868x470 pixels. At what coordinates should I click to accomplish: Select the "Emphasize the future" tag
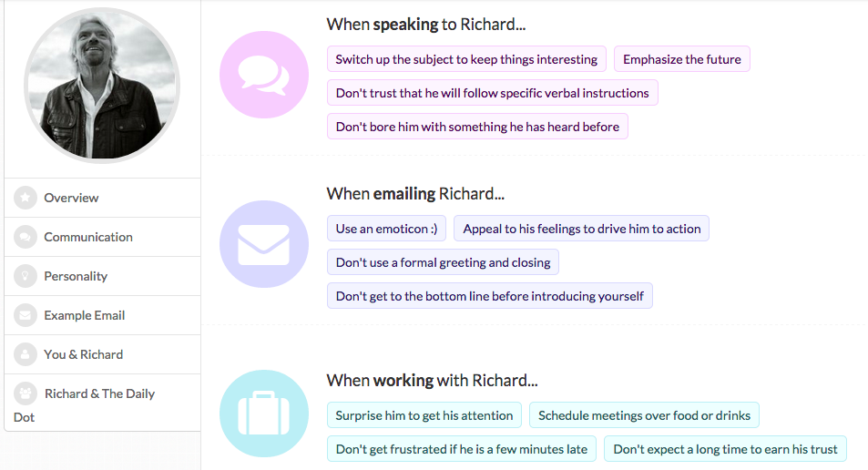[x=681, y=59]
